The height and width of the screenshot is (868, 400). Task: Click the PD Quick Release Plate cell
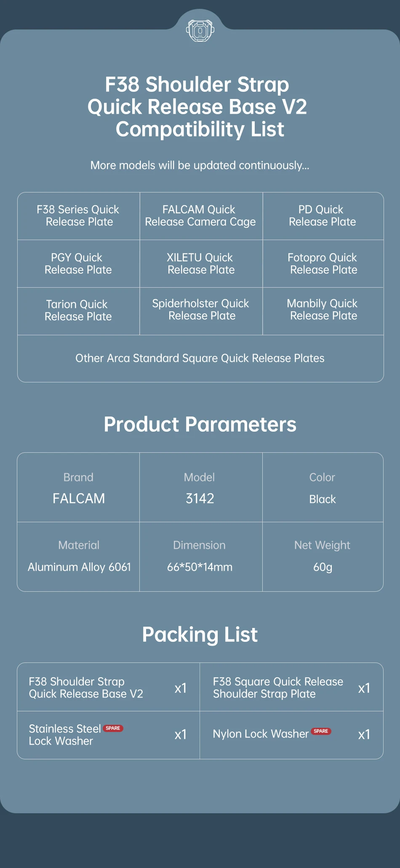[322, 216]
